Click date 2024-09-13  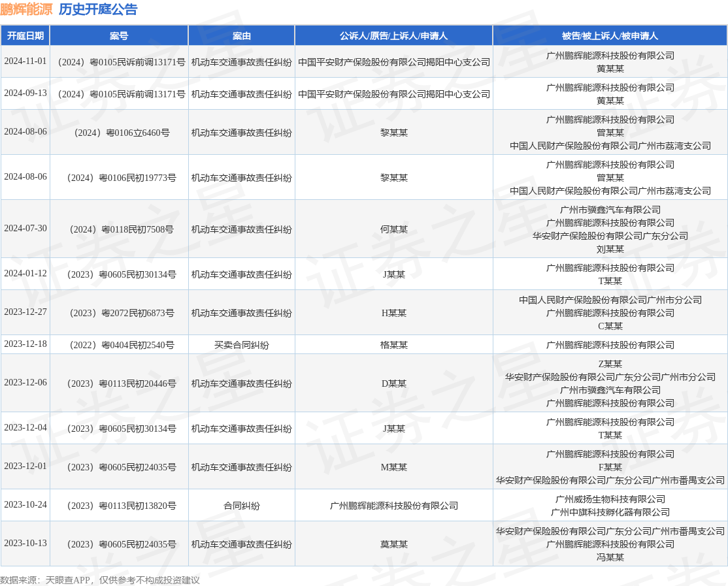pyautogui.click(x=25, y=93)
